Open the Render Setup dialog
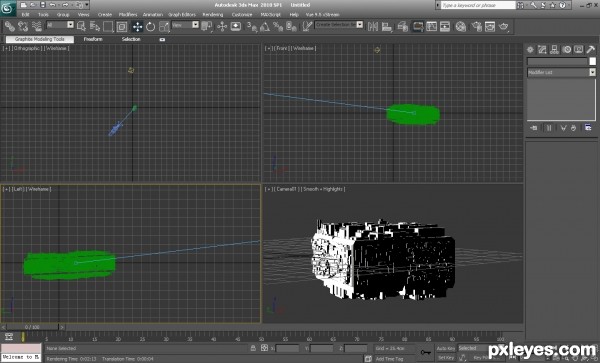The height and width of the screenshot is (363, 600). (476, 26)
